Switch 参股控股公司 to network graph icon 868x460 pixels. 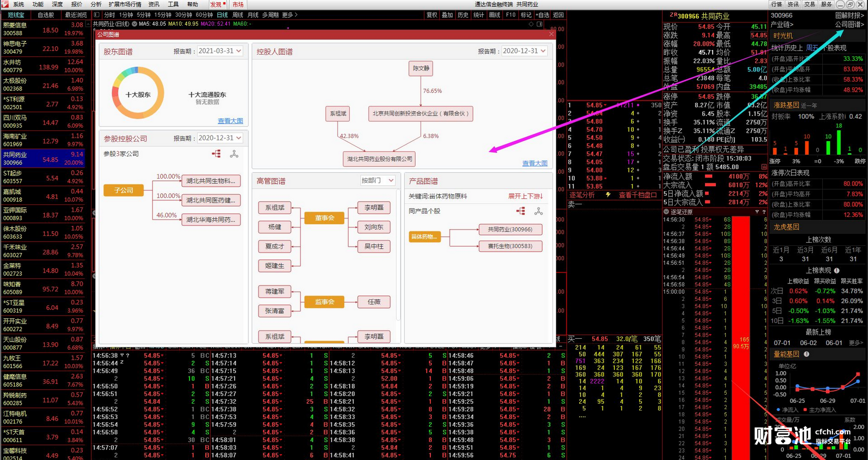coord(234,154)
